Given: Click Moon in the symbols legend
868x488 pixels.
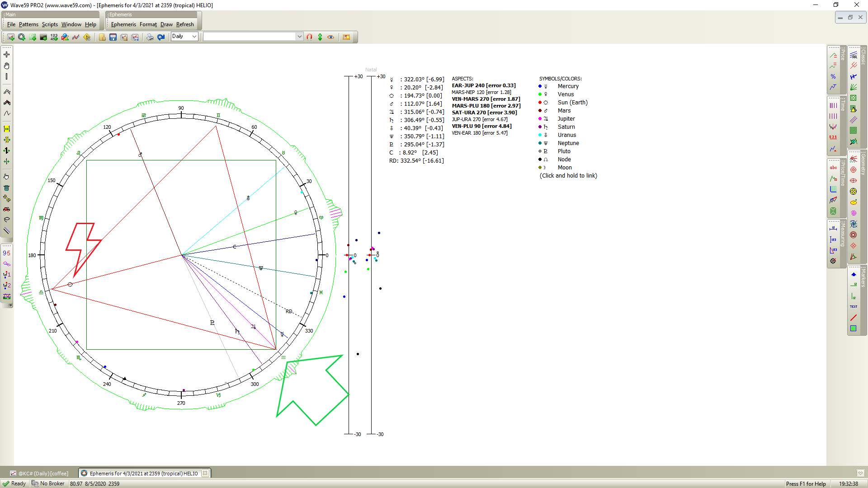Looking at the screenshot, I should (565, 168).
